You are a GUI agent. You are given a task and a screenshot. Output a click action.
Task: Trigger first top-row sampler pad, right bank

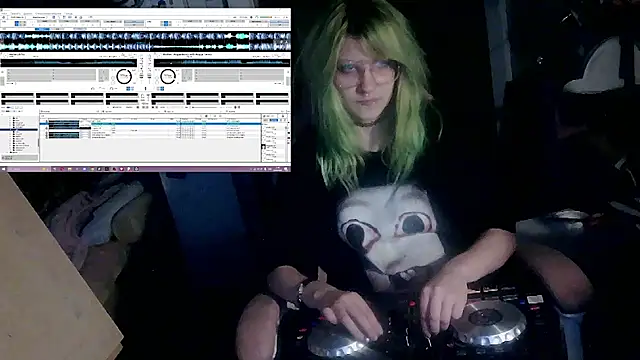coord(168,96)
